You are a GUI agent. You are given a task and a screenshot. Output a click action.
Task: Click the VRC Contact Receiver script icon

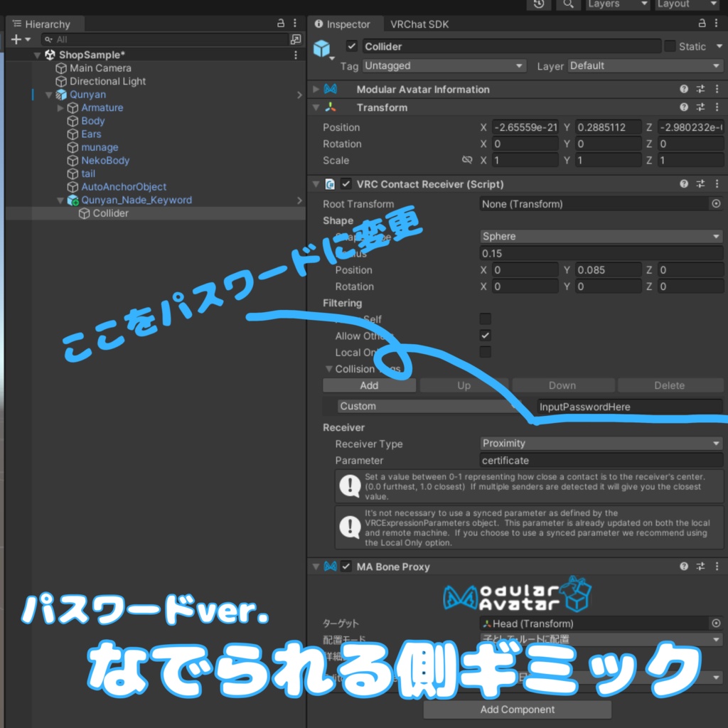328,183
